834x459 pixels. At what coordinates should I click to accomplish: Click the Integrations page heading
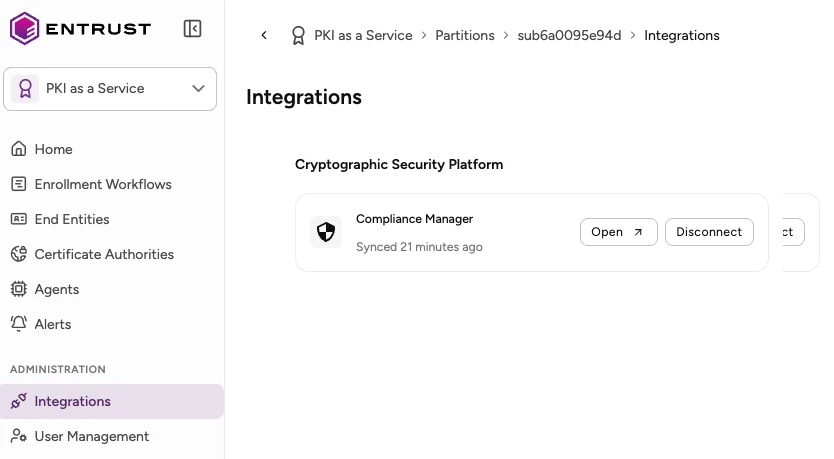(x=304, y=97)
